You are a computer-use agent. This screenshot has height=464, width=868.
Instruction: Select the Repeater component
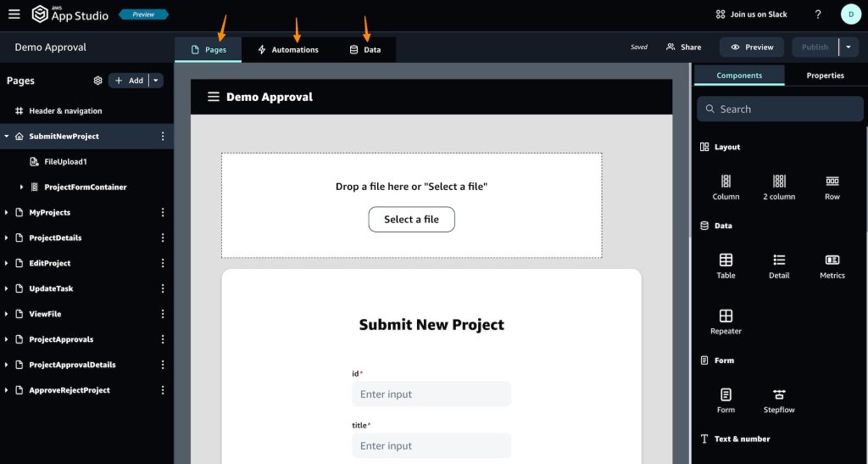click(x=726, y=321)
